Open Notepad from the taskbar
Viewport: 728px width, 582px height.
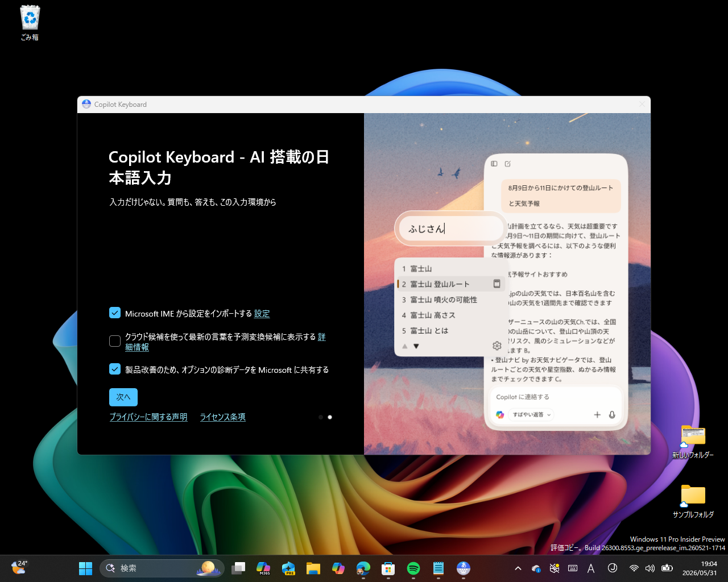point(439,568)
